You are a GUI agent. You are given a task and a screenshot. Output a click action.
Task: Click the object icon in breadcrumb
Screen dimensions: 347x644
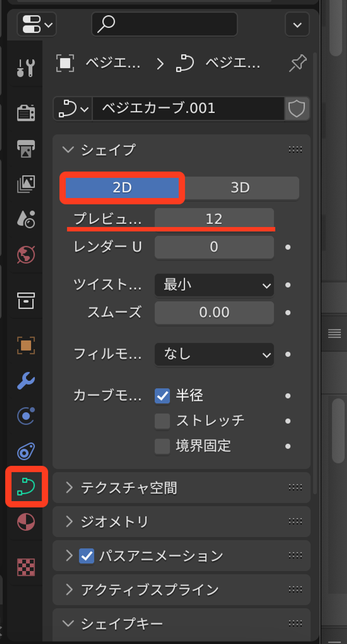click(65, 63)
